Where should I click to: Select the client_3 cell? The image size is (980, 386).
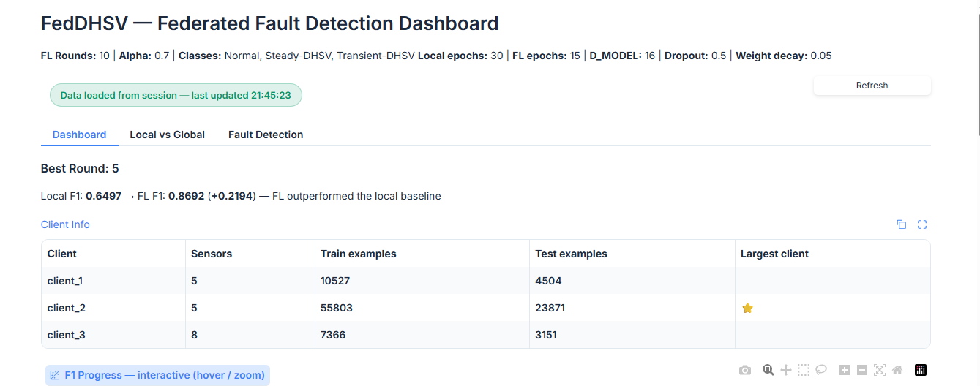(113, 335)
